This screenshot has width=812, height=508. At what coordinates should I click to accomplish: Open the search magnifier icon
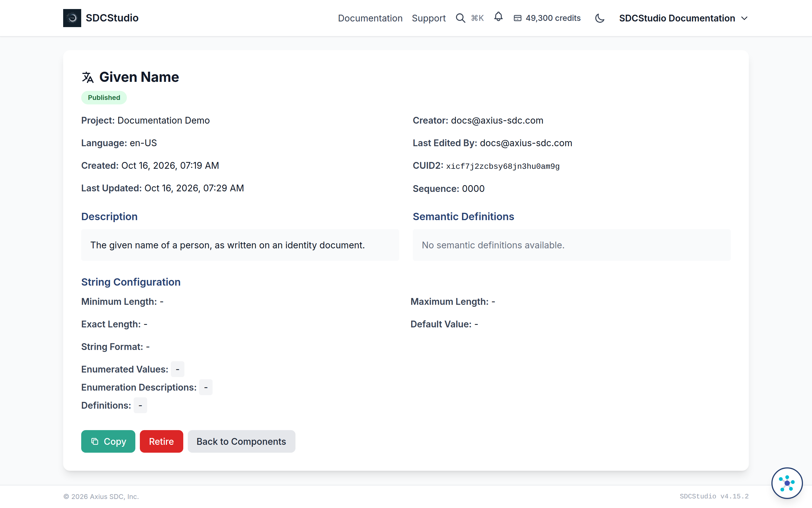tap(460, 18)
